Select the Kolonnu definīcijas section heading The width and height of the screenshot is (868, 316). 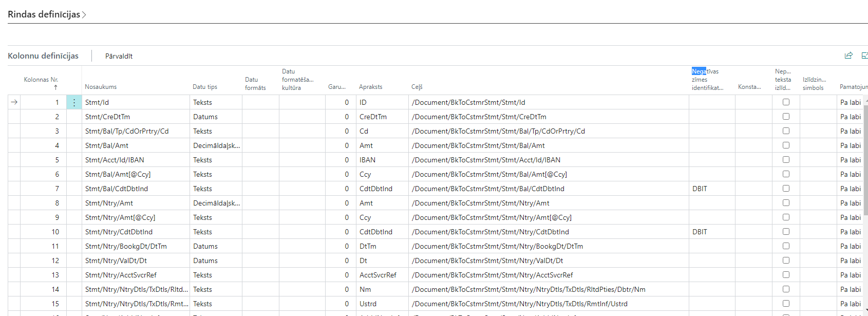click(x=43, y=55)
